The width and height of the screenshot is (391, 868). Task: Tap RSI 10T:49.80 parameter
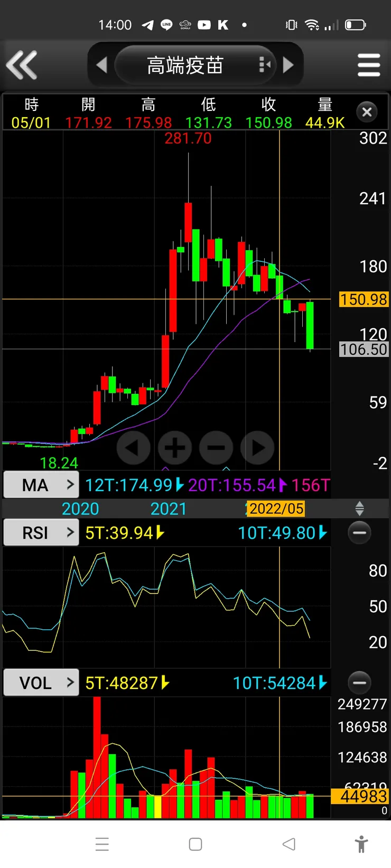(x=283, y=533)
